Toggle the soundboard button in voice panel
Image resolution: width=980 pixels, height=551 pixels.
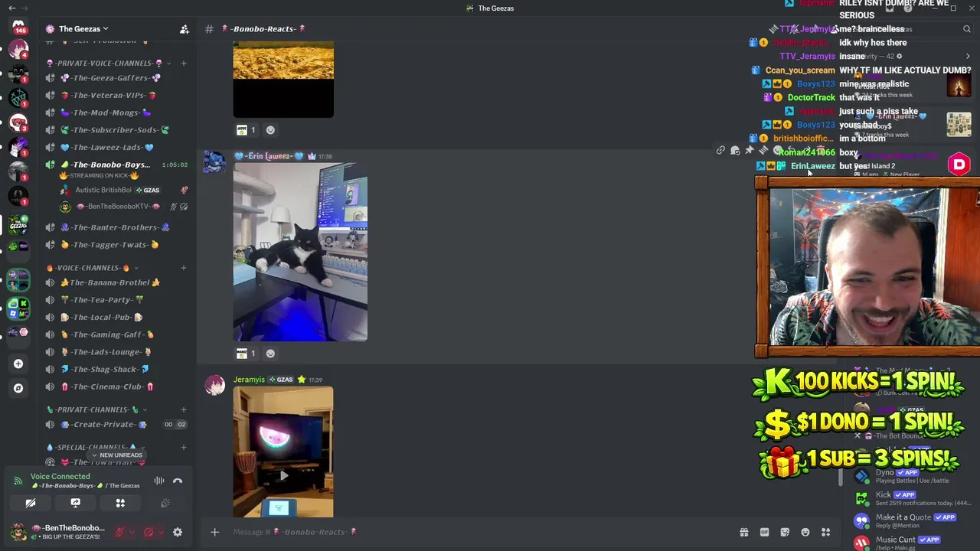pyautogui.click(x=165, y=503)
